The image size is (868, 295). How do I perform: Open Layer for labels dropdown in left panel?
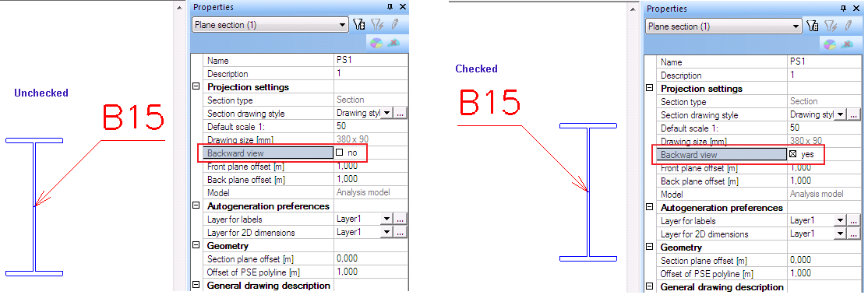pyautogui.click(x=386, y=219)
